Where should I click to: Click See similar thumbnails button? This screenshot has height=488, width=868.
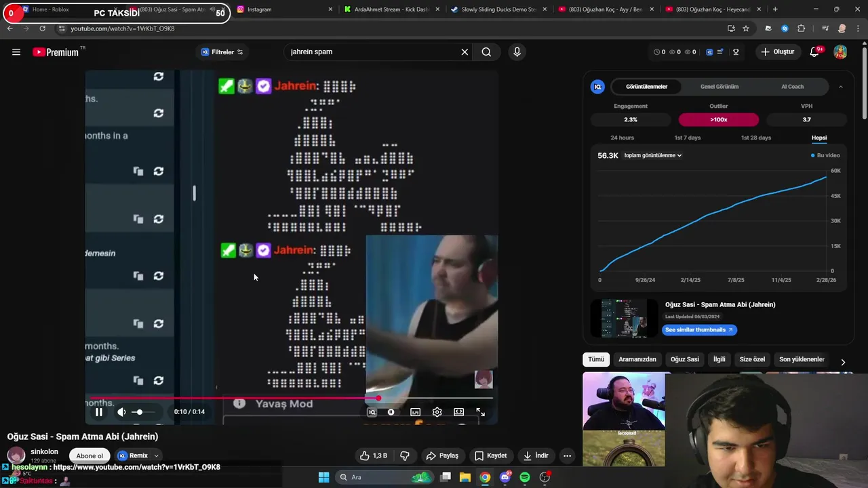(x=699, y=330)
